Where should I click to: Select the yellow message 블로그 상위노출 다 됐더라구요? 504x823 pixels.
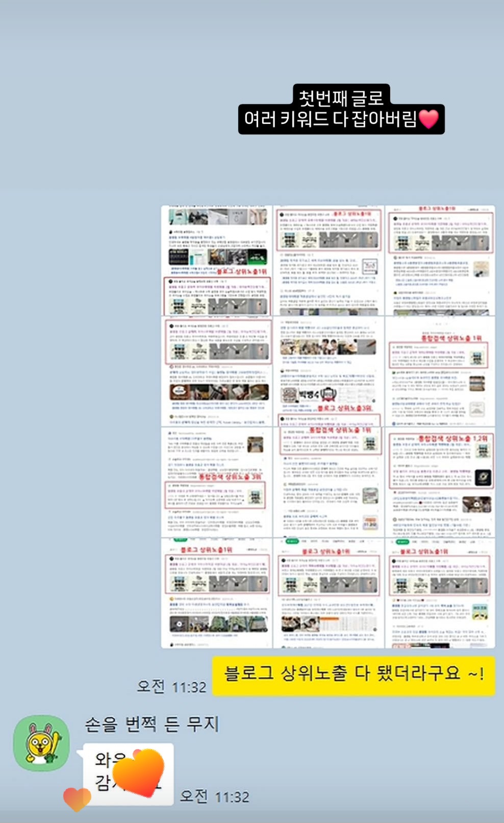pos(354,676)
